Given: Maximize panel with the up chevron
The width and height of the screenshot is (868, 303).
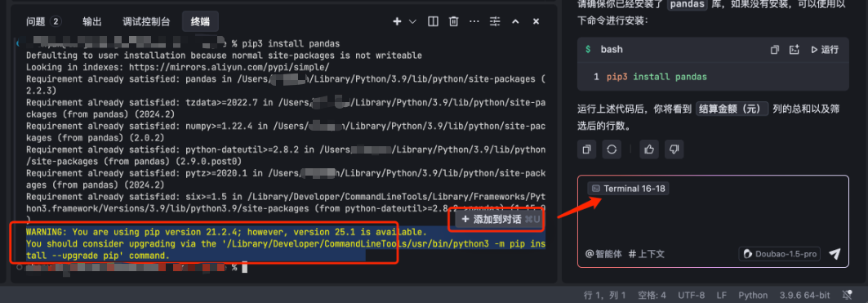Looking at the screenshot, I should 515,21.
